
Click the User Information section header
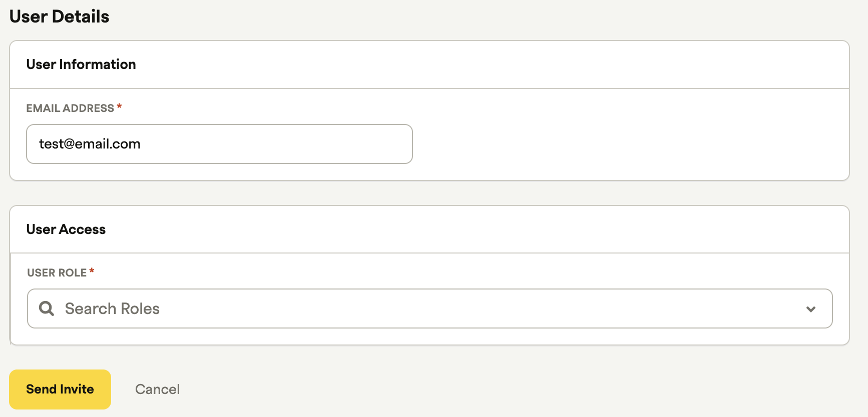[x=81, y=64]
